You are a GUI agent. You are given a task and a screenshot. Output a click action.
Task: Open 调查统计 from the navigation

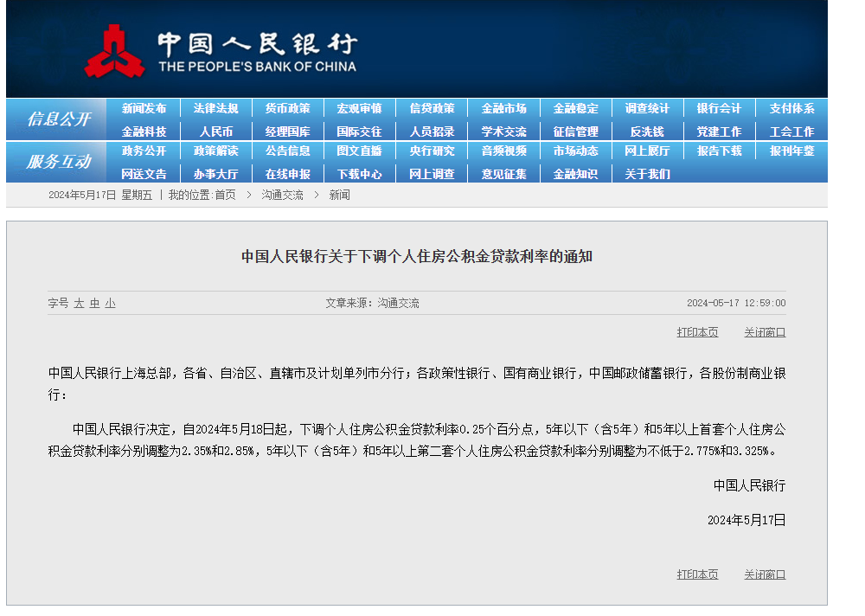tap(647, 109)
